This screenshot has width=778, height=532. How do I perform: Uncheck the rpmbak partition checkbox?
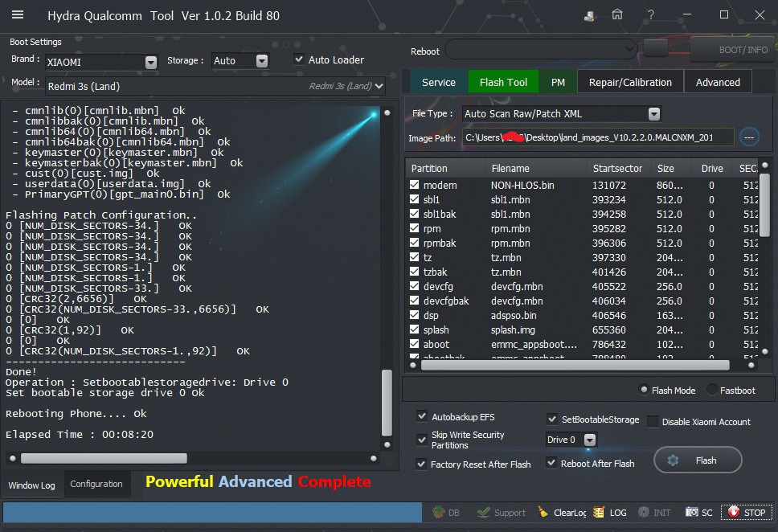(414, 242)
